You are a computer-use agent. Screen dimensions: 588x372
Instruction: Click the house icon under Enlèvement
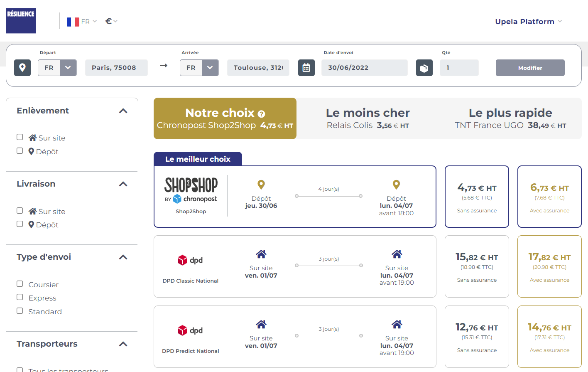(x=33, y=138)
